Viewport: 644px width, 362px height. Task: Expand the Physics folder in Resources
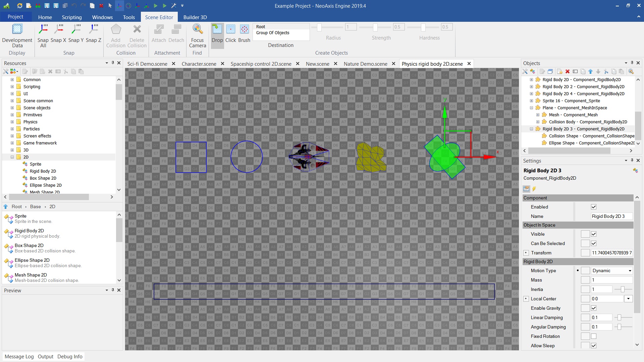coord(12,122)
